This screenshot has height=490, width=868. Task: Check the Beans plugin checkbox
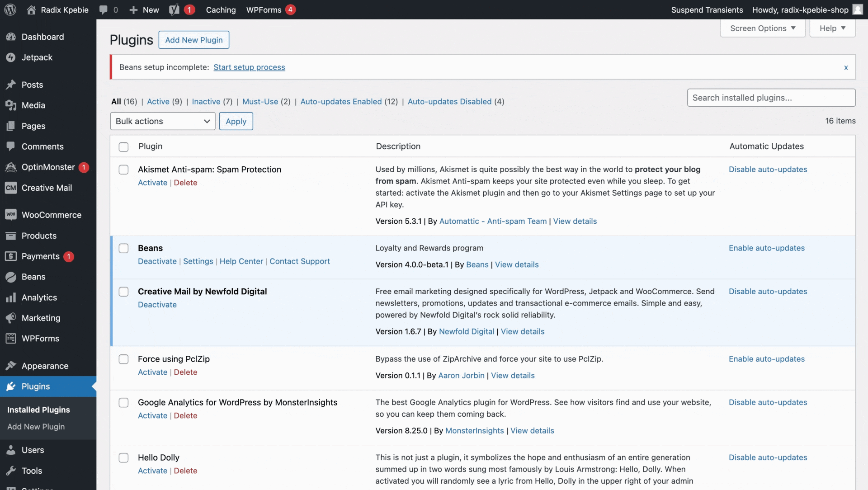(x=123, y=248)
